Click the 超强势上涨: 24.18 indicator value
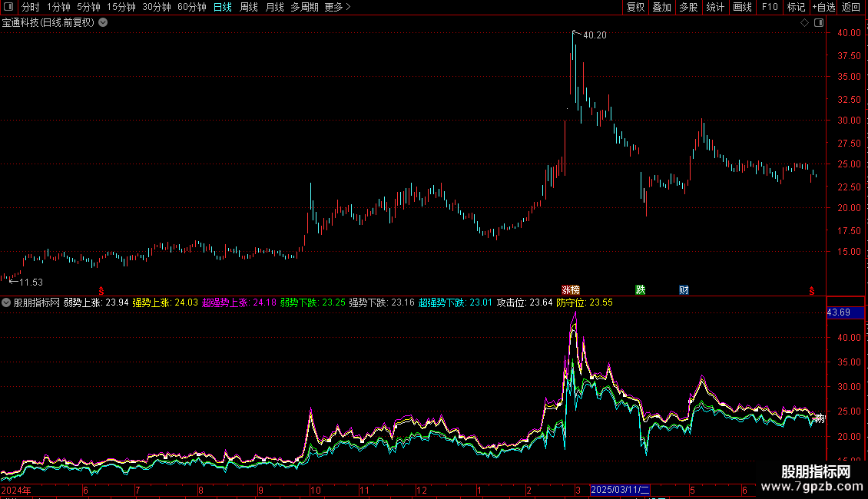 [239, 302]
